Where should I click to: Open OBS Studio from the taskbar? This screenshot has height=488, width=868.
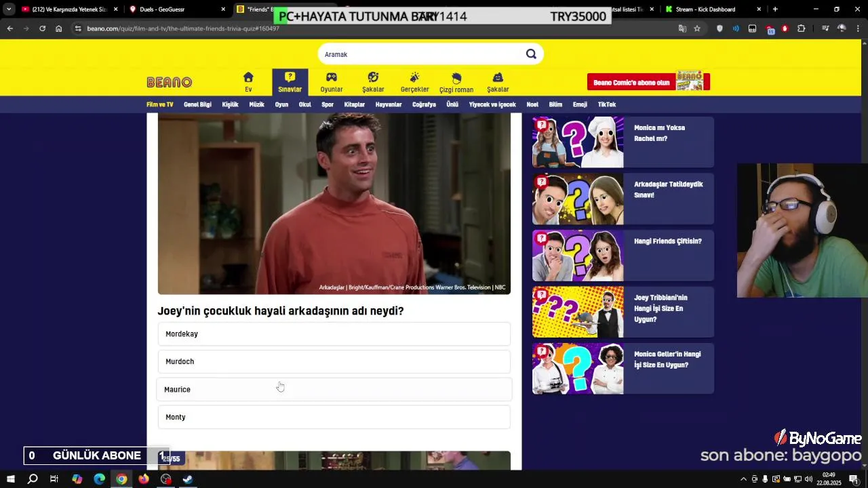[166, 479]
